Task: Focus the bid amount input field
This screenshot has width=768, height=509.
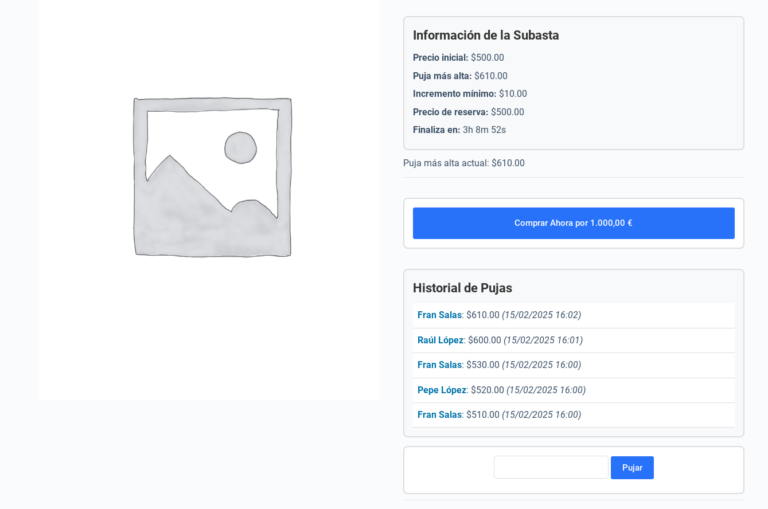Action: 551,467
